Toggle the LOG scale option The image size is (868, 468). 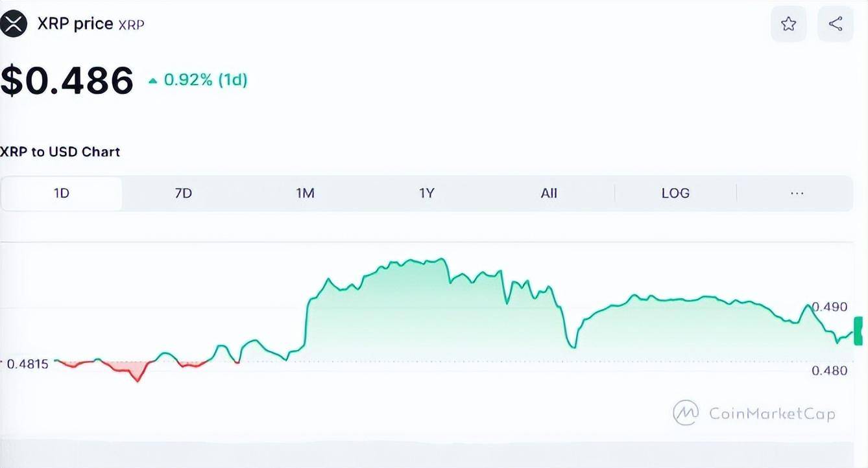click(675, 193)
